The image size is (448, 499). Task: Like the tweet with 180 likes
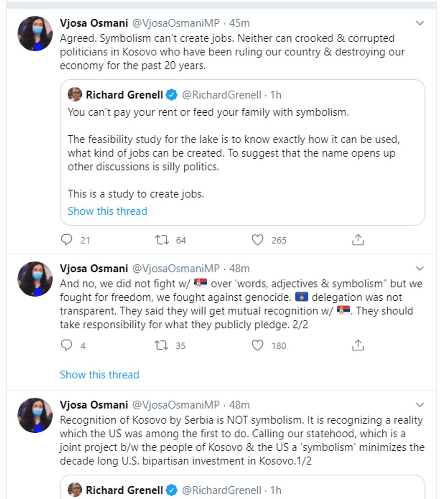pyautogui.click(x=258, y=345)
